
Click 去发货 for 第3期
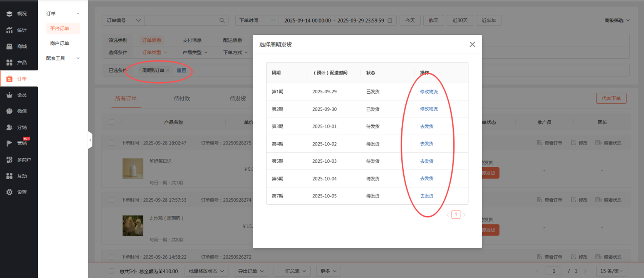[426, 126]
